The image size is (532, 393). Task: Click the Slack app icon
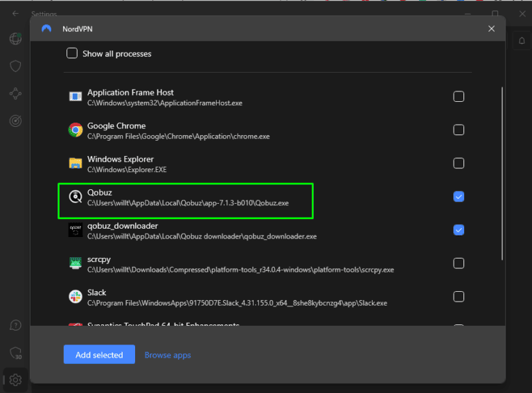pos(76,297)
